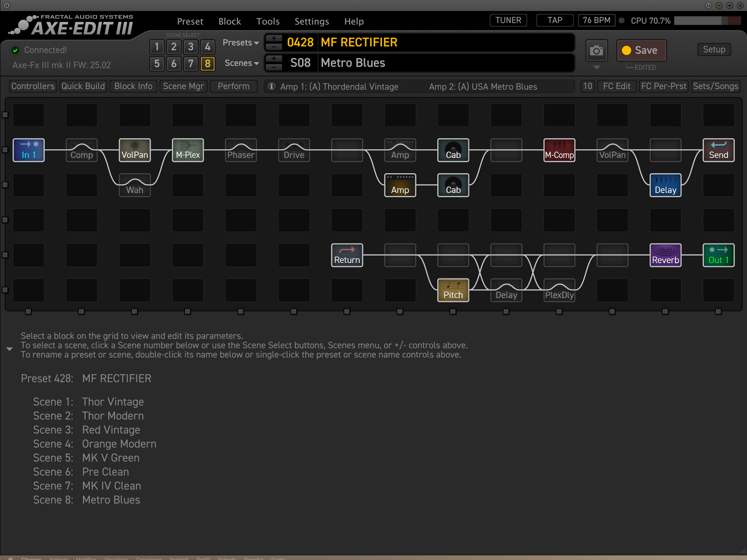Screen dimensions: 747x560
Task: Select the Phaser block
Action: 241,150
